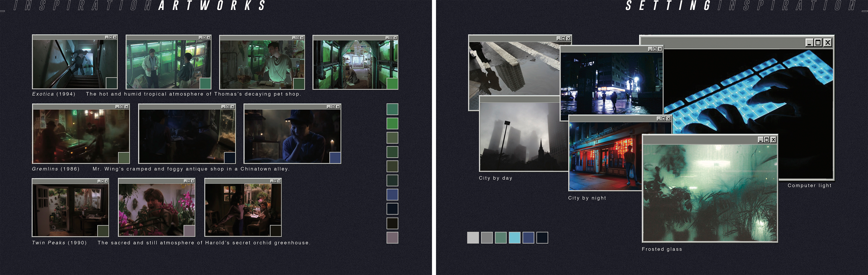868x275 pixels.
Task: Maximize the Computer light keyboard window
Action: (x=818, y=43)
